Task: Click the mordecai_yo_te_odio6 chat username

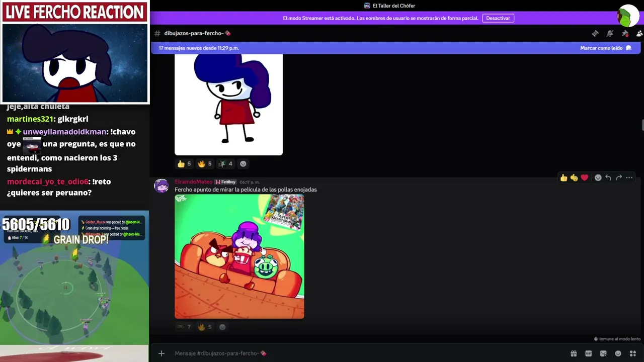Action: [48, 182]
